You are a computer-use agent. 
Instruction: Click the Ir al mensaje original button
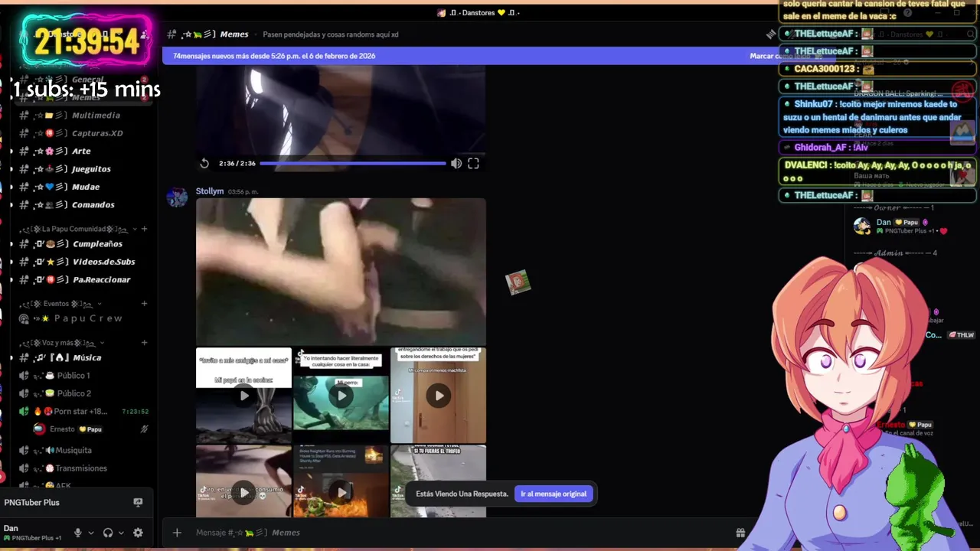554,494
